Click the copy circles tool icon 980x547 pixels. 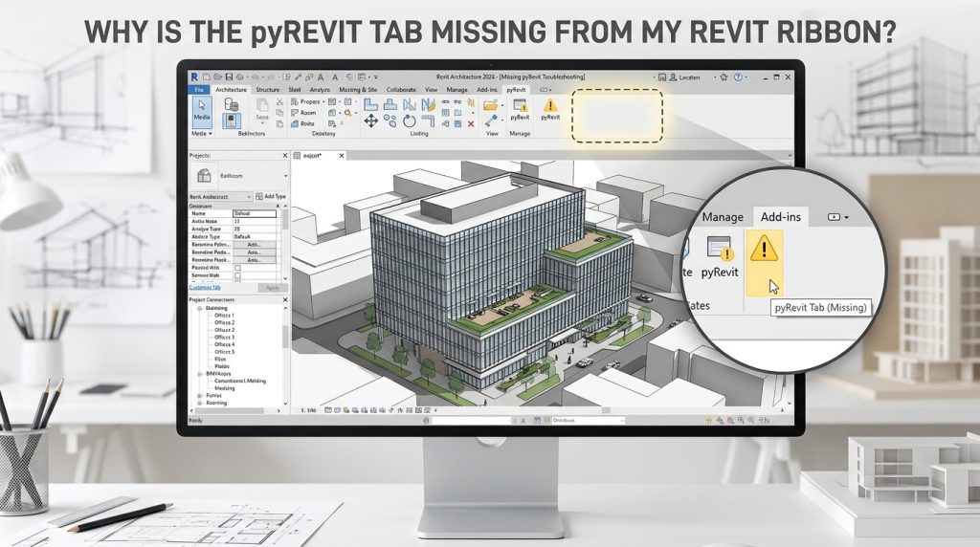[x=390, y=121]
